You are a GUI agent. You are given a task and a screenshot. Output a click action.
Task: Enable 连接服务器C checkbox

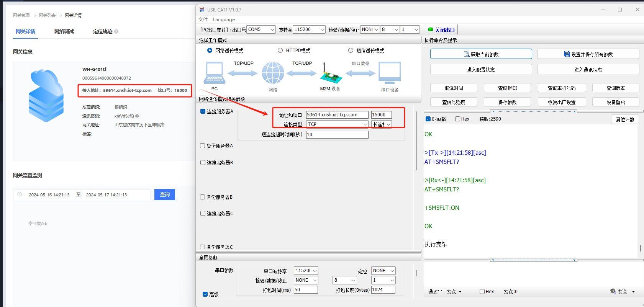[x=203, y=214]
